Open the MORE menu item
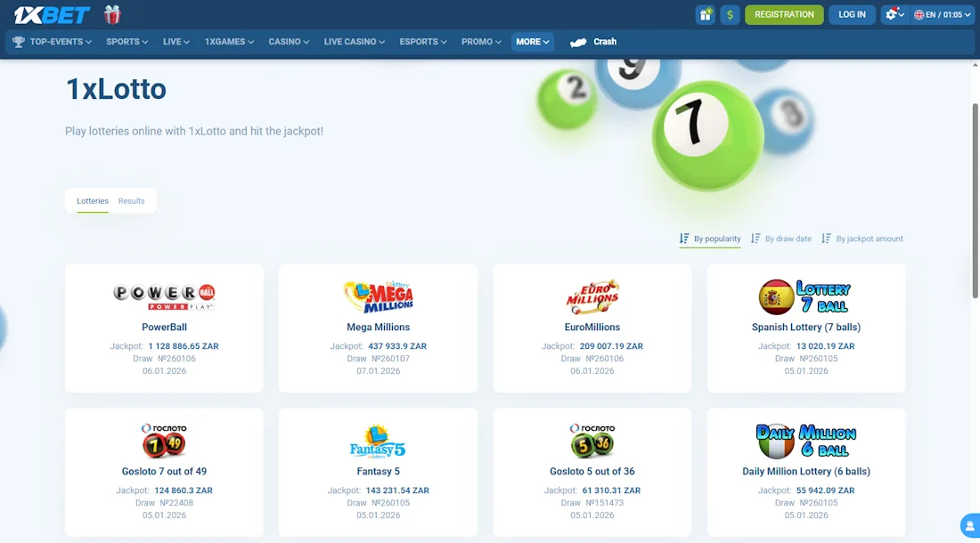The width and height of the screenshot is (980, 543). [532, 41]
